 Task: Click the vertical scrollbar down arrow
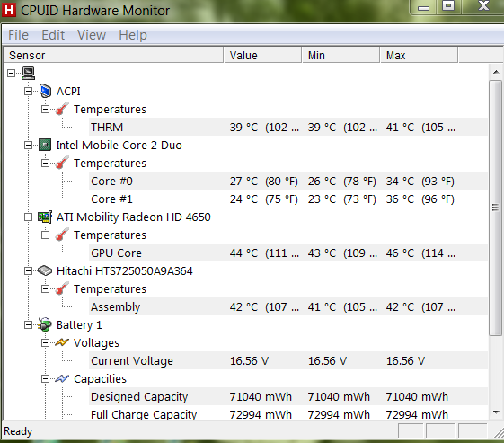point(496,412)
